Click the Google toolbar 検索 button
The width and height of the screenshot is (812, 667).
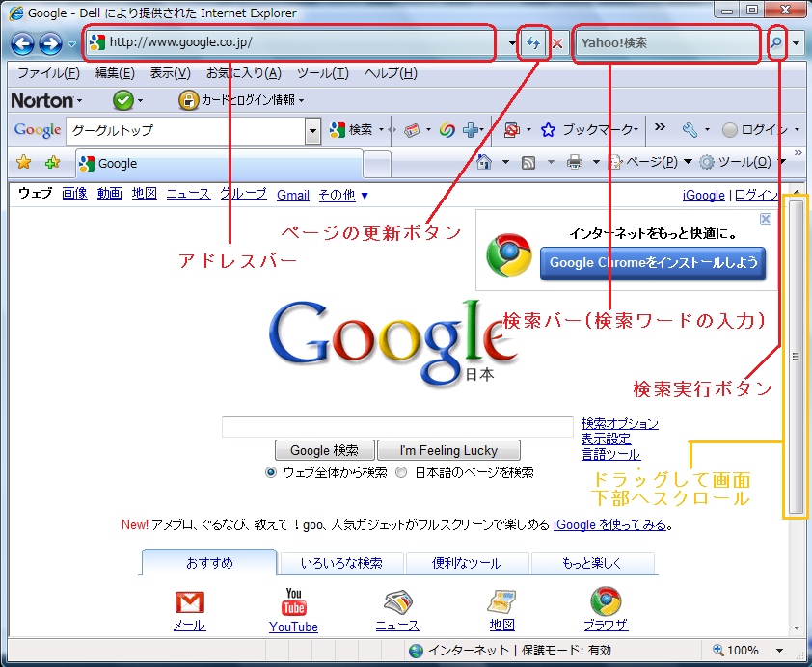coord(351,130)
